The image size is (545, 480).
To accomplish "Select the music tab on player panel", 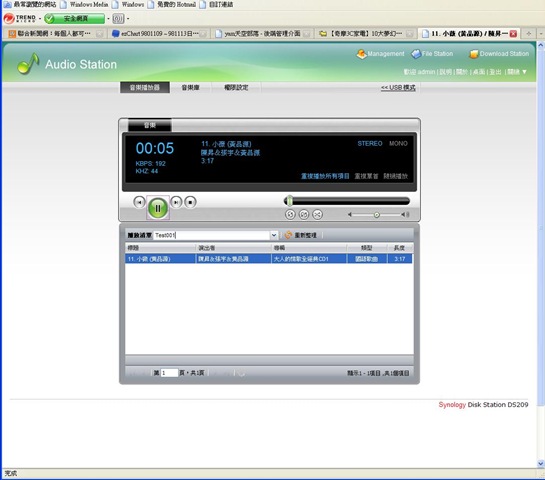I will click(x=150, y=125).
